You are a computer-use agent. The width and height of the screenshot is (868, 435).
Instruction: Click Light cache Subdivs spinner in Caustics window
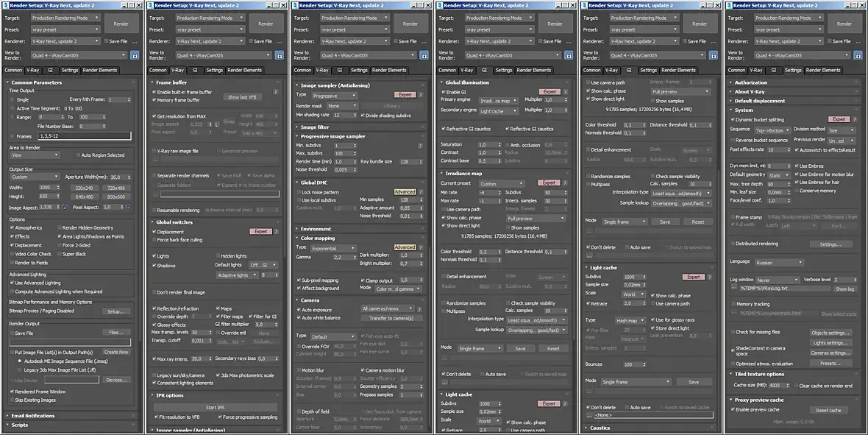(x=646, y=277)
